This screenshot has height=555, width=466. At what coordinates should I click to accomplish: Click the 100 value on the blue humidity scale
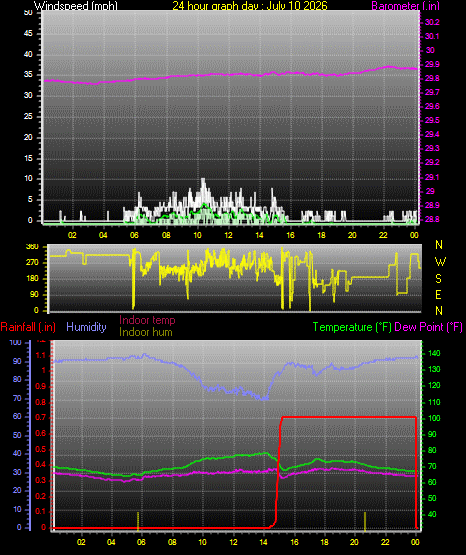(x=16, y=342)
